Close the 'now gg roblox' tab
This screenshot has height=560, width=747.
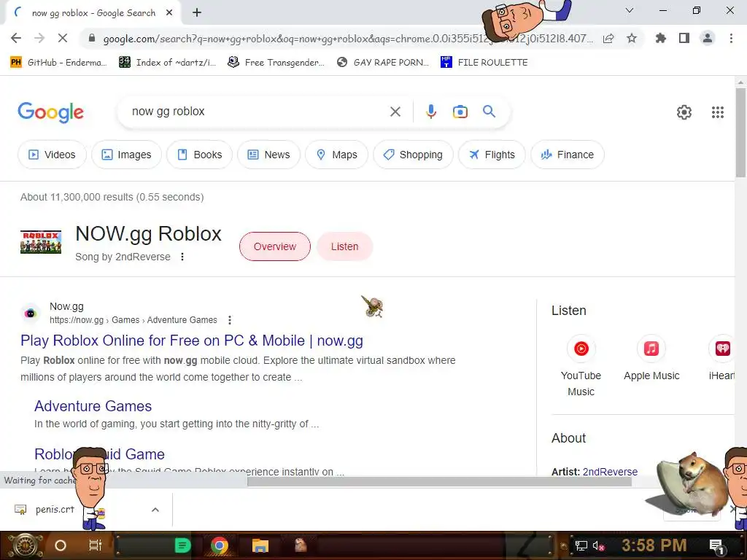169,13
